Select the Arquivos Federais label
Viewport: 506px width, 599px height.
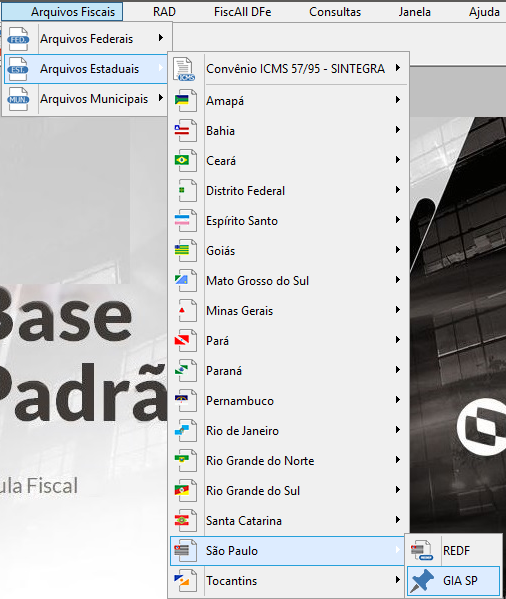tap(87, 39)
